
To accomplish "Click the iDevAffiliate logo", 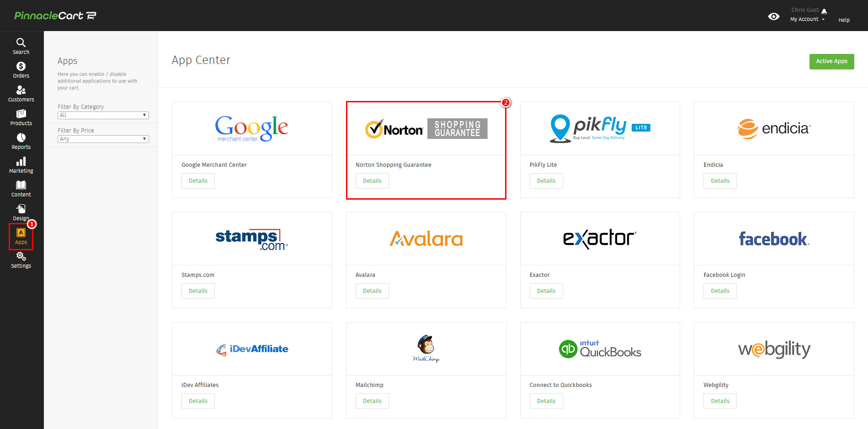I will (252, 350).
